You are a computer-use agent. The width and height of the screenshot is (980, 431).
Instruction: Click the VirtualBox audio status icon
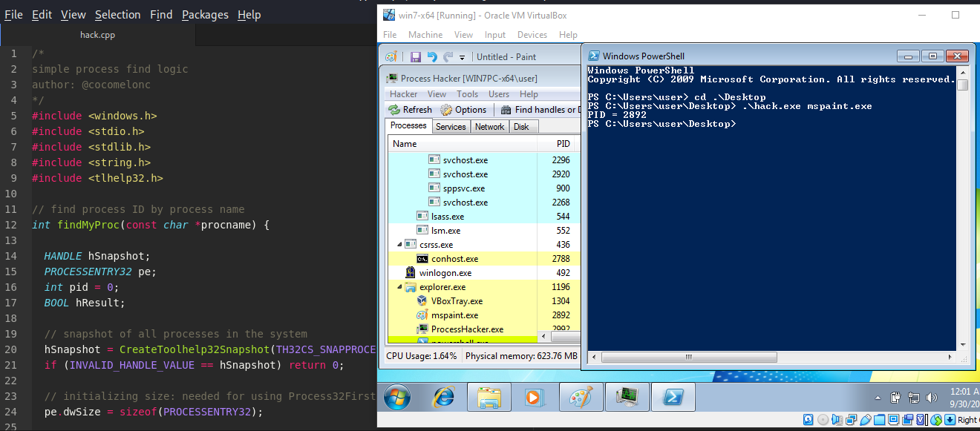point(837,420)
